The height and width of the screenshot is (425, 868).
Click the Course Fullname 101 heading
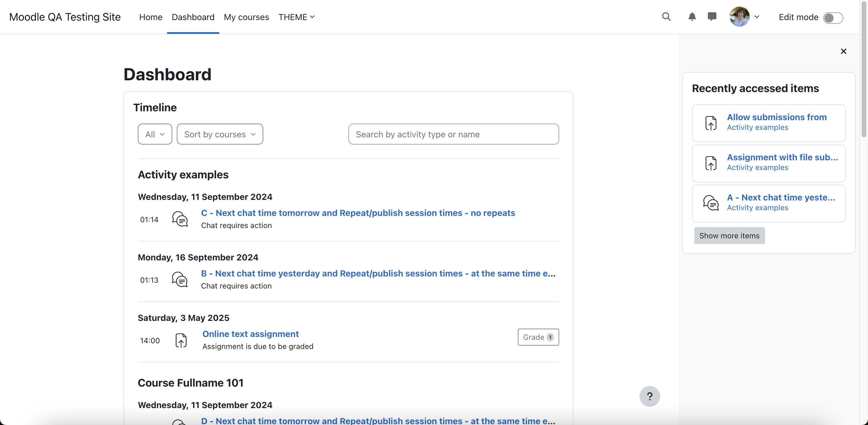tap(190, 383)
